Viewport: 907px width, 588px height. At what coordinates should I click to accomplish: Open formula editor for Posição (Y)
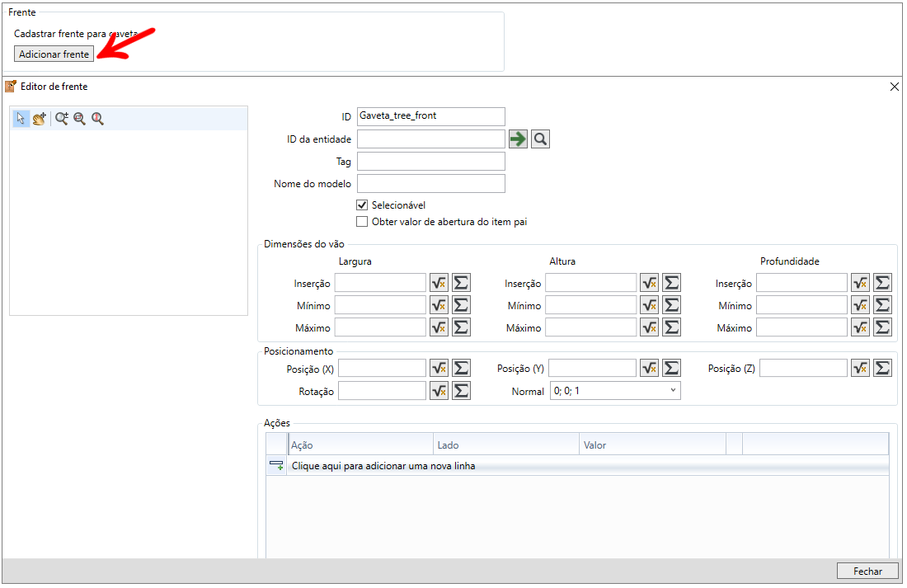click(650, 368)
